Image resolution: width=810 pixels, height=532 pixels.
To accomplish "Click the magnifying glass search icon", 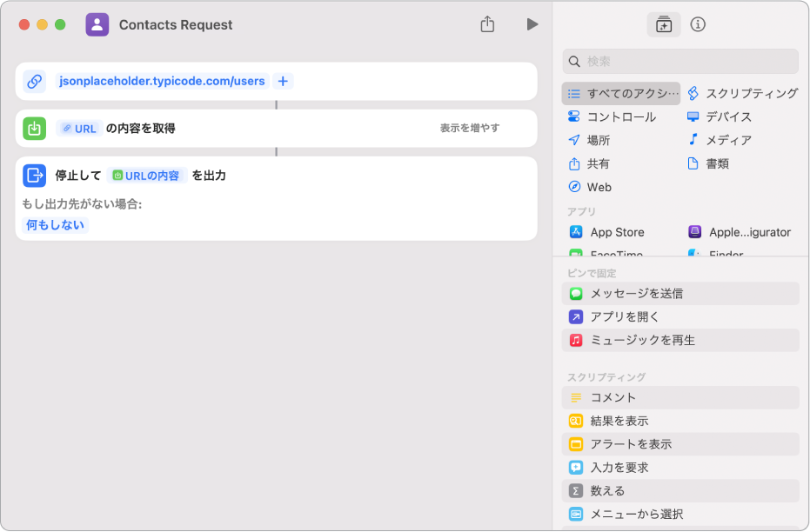I will click(x=574, y=62).
